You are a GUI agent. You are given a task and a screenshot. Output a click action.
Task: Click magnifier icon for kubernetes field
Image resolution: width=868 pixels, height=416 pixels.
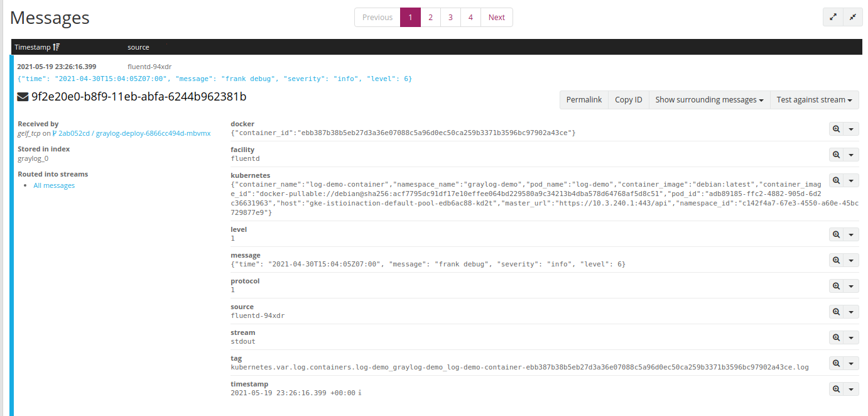(x=836, y=180)
